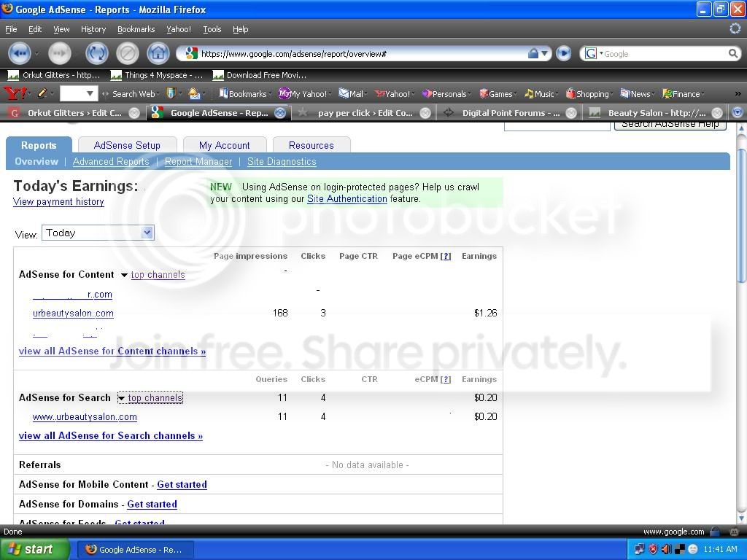Close the Orkut Glitters browser tab
Image resolution: width=747 pixels, height=560 pixels.
tap(134, 113)
